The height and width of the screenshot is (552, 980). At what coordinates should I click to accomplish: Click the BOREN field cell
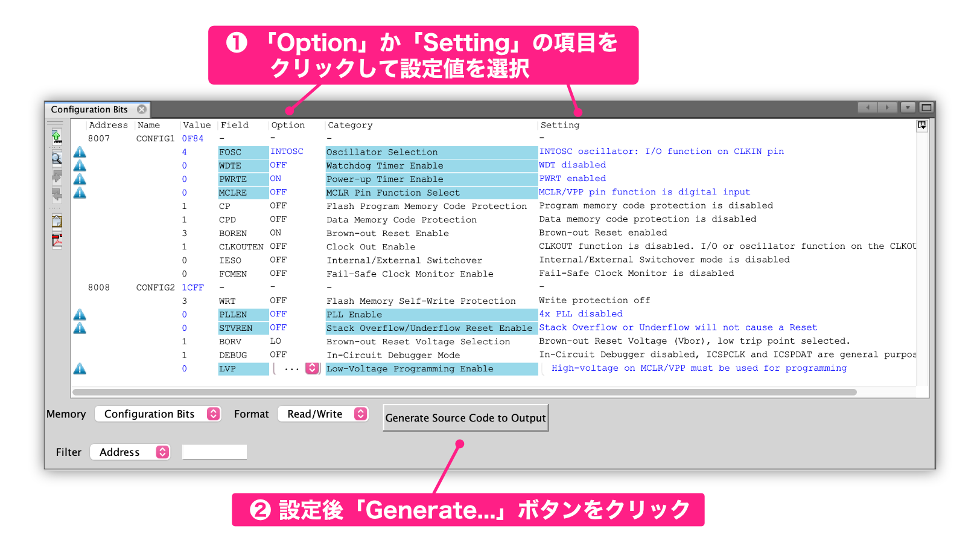point(233,233)
